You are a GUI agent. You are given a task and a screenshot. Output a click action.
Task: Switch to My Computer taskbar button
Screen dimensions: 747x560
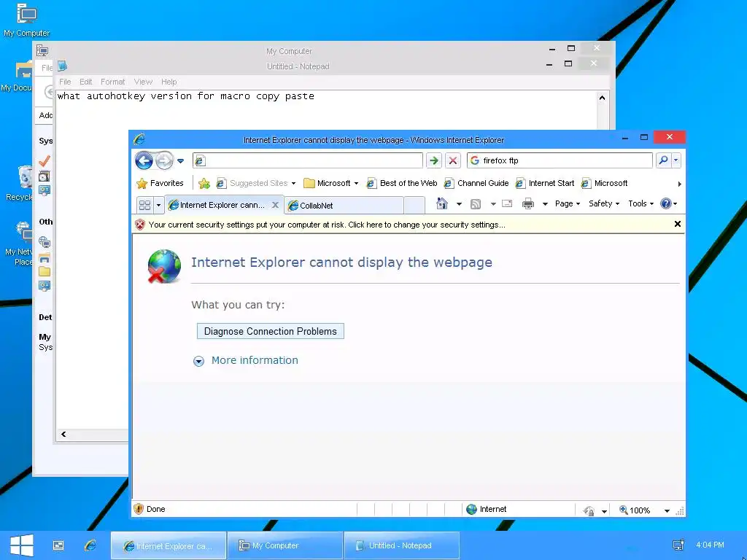pos(285,545)
